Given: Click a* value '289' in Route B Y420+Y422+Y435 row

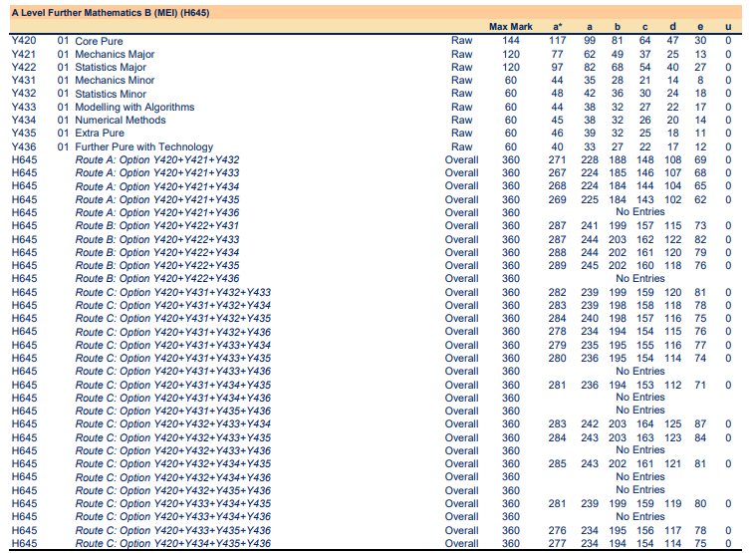Looking at the screenshot, I should [558, 265].
